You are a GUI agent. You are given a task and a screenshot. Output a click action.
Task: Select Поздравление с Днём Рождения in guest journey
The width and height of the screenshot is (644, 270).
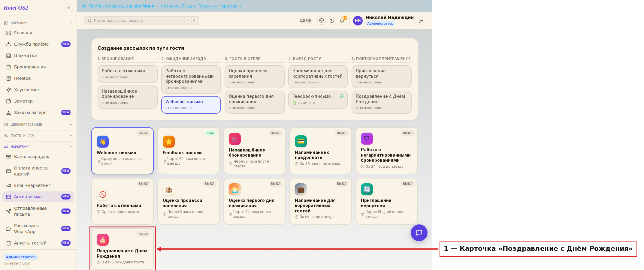381,102
